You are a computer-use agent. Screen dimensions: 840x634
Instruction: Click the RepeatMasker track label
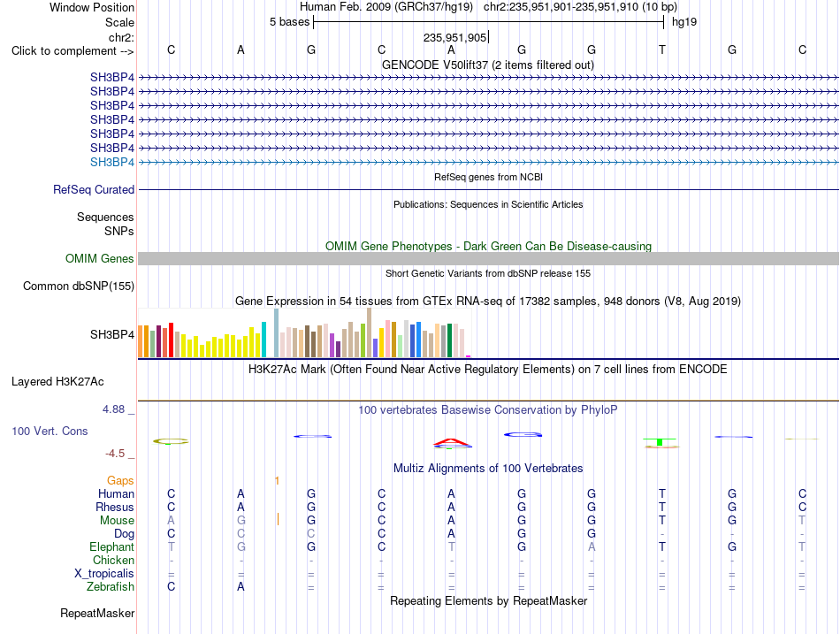(97, 613)
